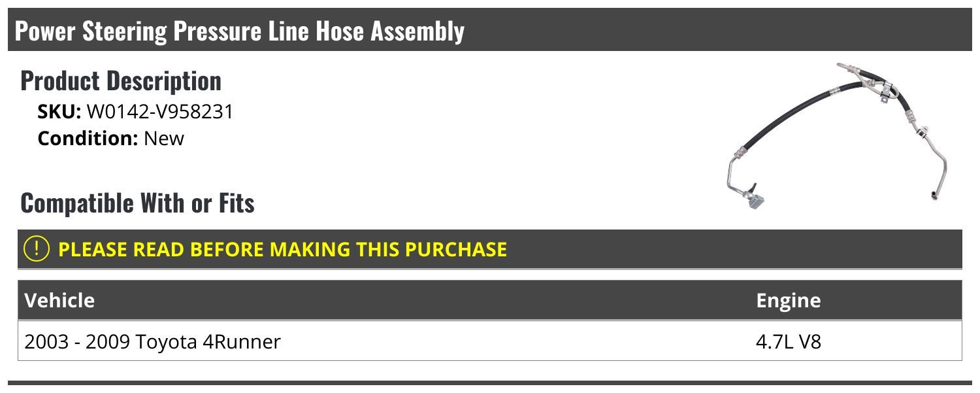Screen dimensions: 980x393
Task: Click the 'Condition:' label
Action: click(x=88, y=139)
